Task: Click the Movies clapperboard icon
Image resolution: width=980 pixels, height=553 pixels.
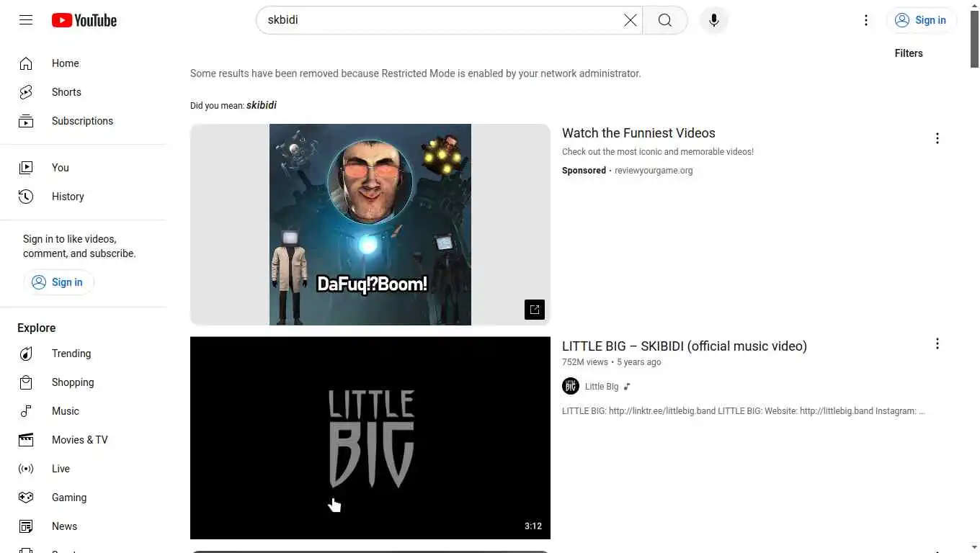Action: coord(26,440)
